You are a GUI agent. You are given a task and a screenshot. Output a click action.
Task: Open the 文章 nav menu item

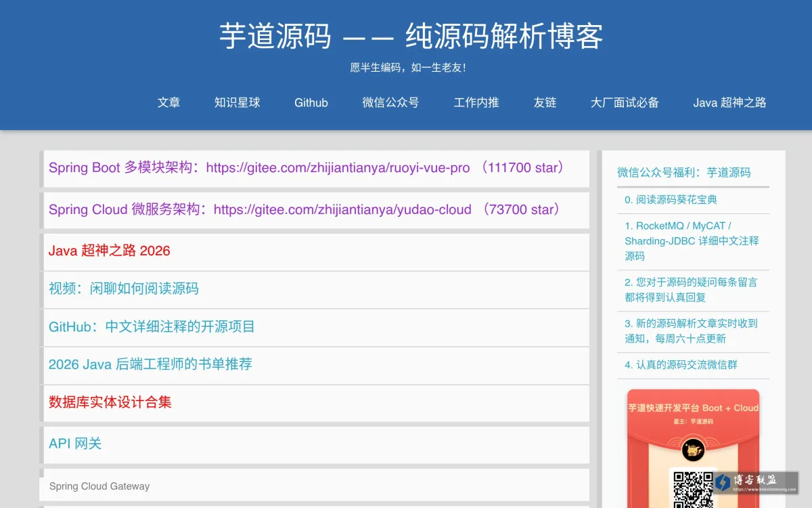[168, 102]
